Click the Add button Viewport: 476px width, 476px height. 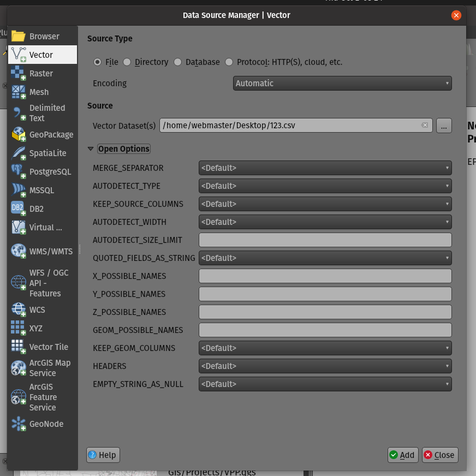(x=402, y=455)
